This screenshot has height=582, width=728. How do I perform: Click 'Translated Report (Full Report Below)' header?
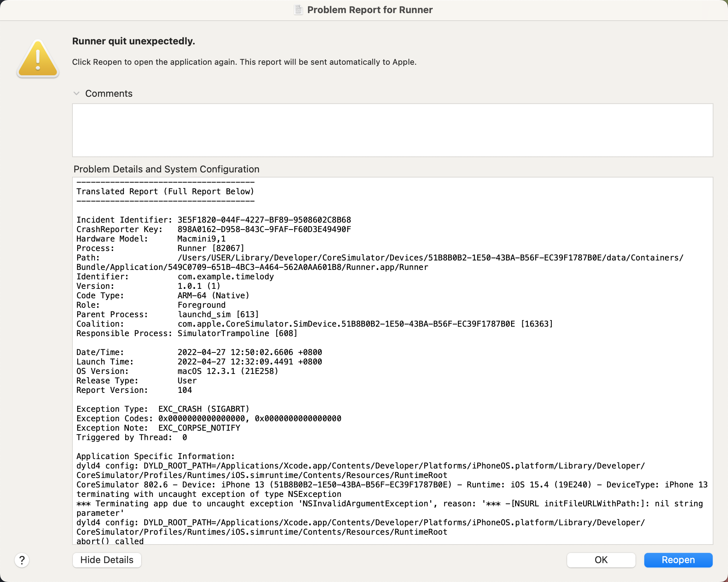click(165, 191)
